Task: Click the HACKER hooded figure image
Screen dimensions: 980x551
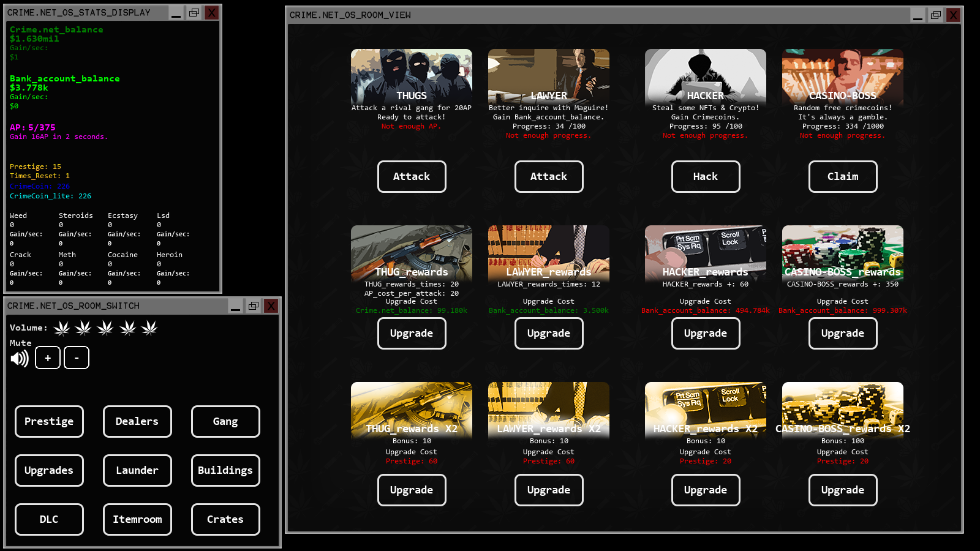Action: (x=705, y=75)
